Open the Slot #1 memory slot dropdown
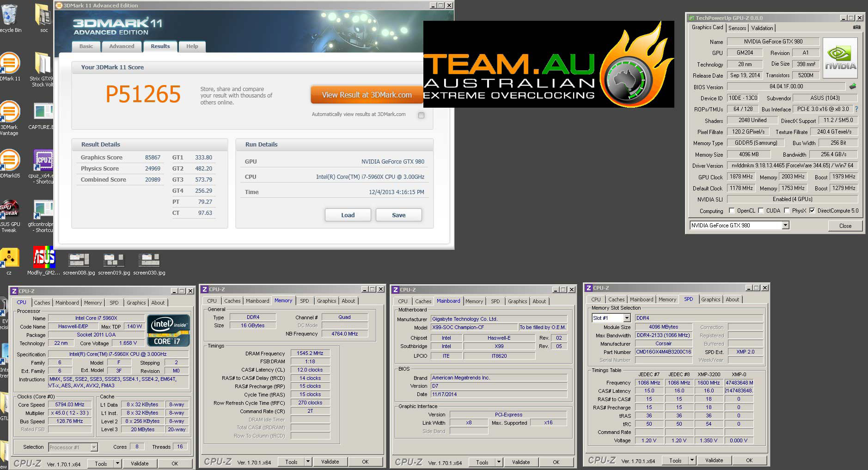868x470 pixels. tap(627, 318)
